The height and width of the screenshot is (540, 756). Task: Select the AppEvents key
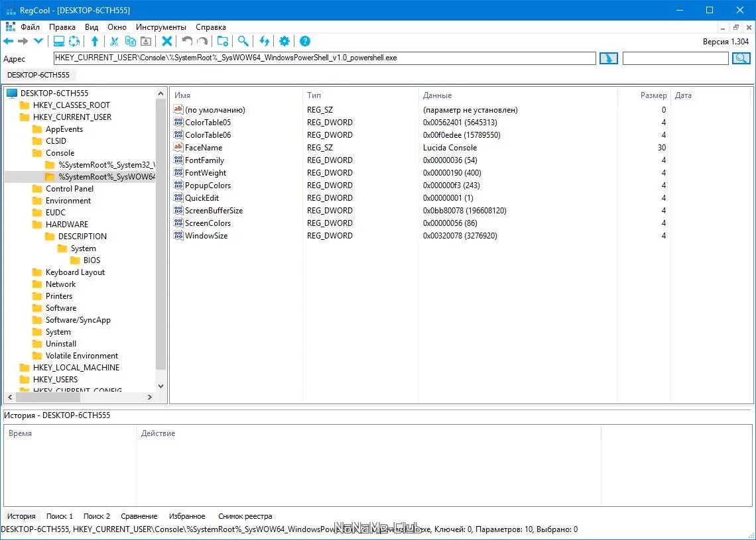coord(64,129)
